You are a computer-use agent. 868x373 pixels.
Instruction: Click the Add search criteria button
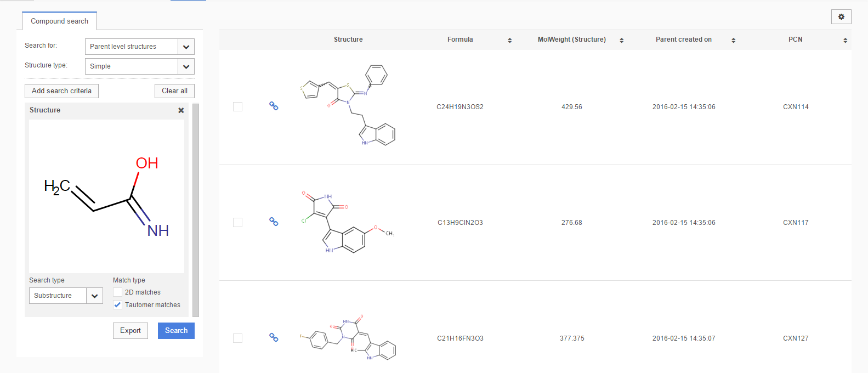tap(61, 91)
